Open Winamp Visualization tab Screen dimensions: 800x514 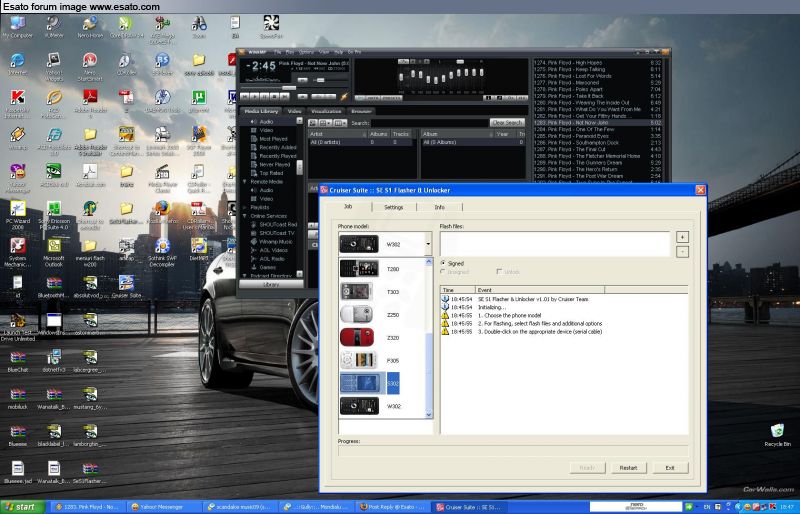pos(326,111)
